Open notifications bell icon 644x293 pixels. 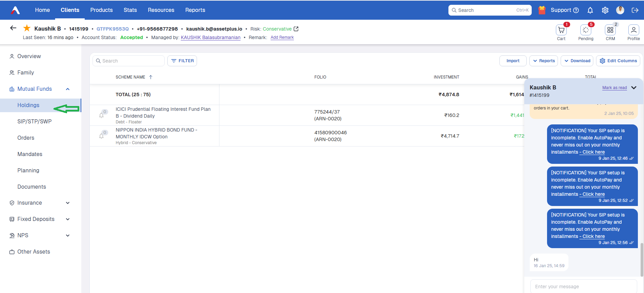point(590,10)
